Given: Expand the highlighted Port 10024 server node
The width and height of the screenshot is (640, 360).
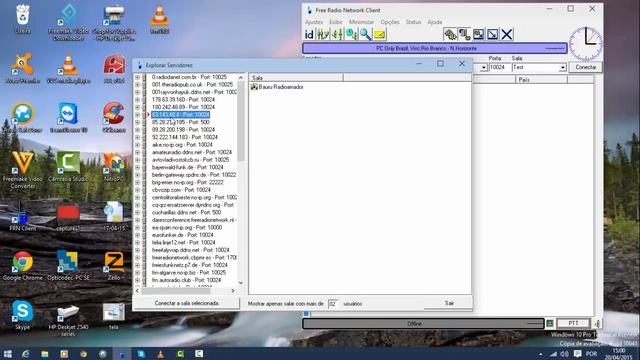Looking at the screenshot, I should click(138, 115).
